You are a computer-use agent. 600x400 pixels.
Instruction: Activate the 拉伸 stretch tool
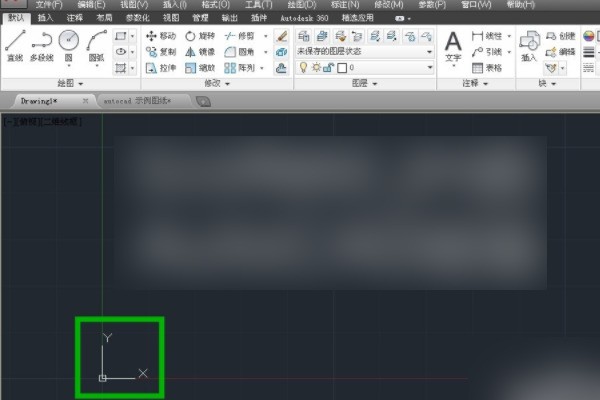coord(161,68)
